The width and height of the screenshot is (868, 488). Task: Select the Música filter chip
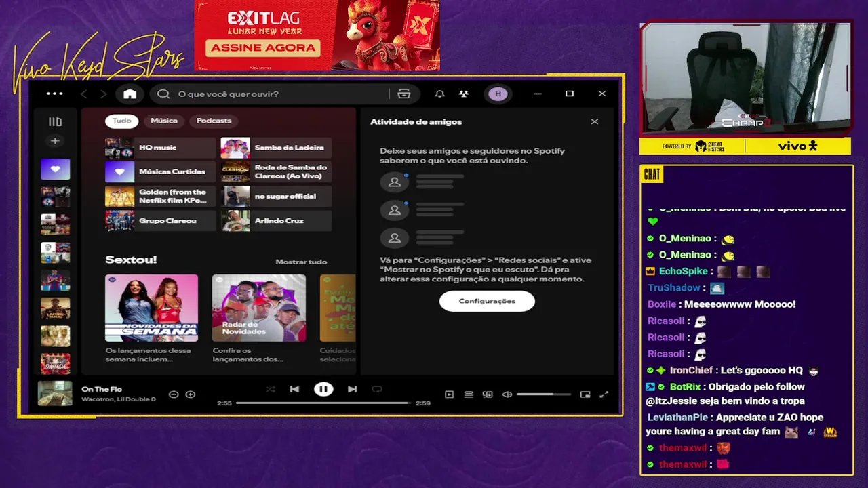coord(164,121)
